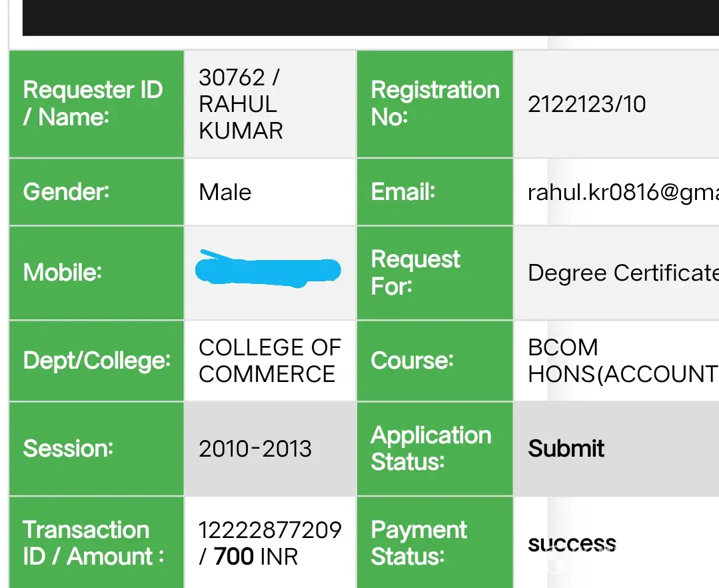Viewport: 719px width, 588px height.
Task: Click the BCOM HONS course value
Action: pos(621,361)
